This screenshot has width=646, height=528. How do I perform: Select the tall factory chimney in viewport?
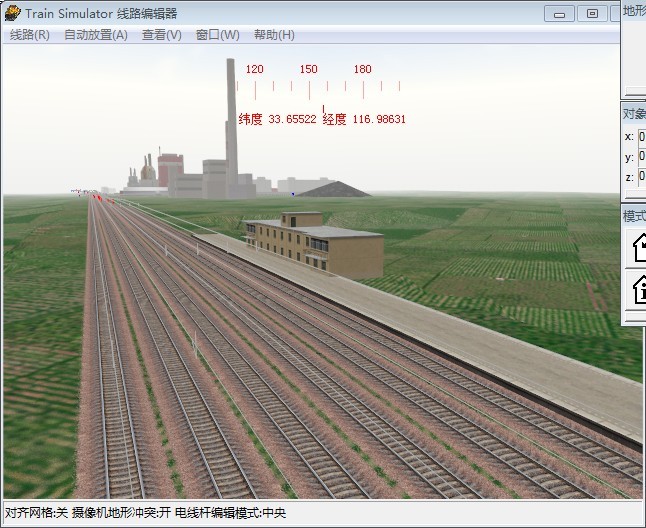[231, 124]
